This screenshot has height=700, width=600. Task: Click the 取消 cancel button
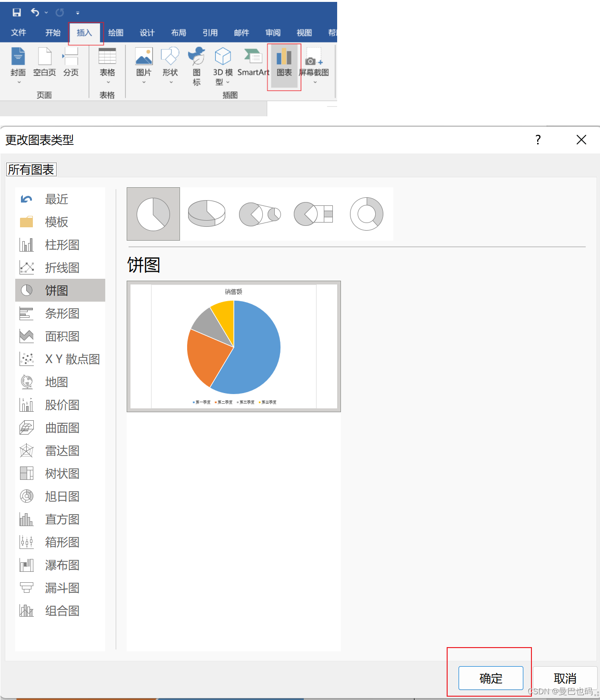565,678
